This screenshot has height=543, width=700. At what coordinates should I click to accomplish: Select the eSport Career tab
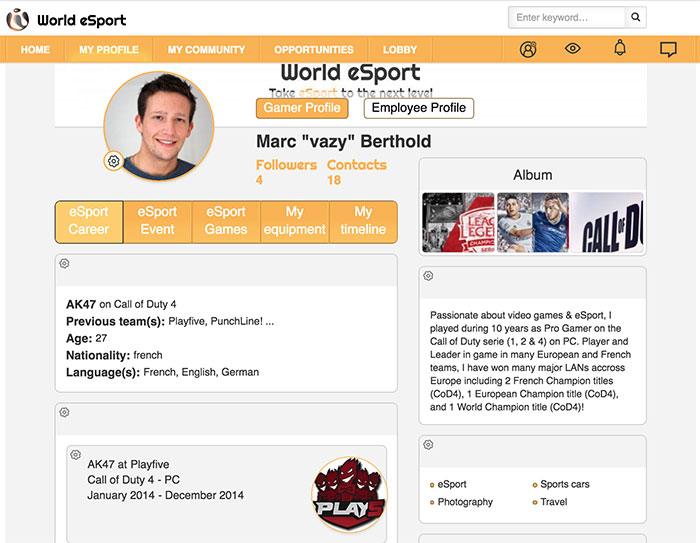pyautogui.click(x=89, y=222)
